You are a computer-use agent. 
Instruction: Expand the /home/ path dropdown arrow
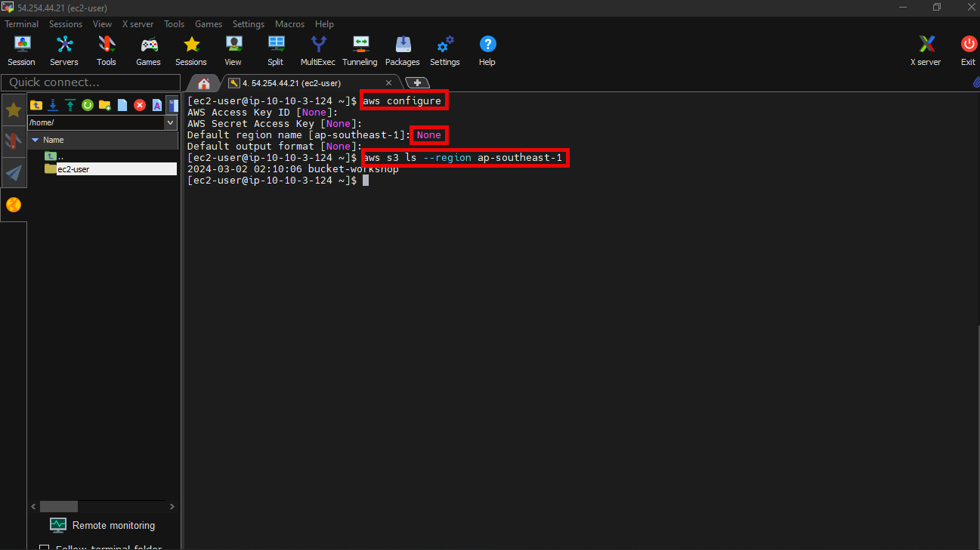coord(170,122)
